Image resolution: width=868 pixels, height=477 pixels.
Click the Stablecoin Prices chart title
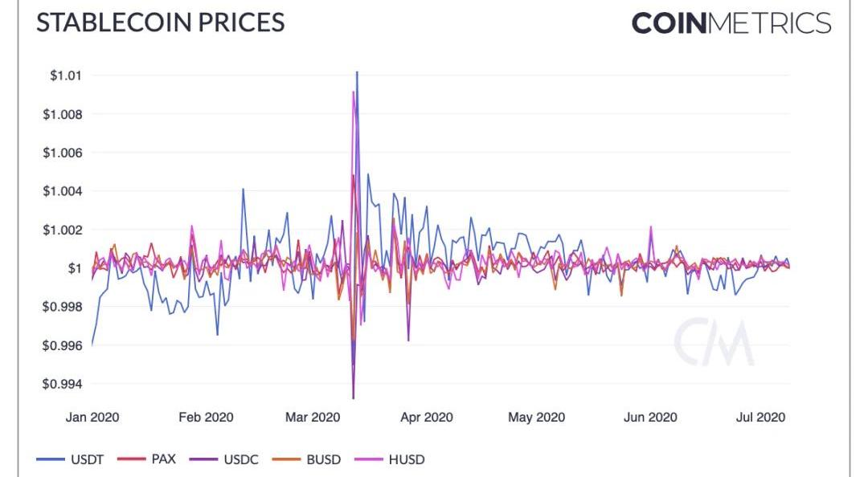coord(161,22)
